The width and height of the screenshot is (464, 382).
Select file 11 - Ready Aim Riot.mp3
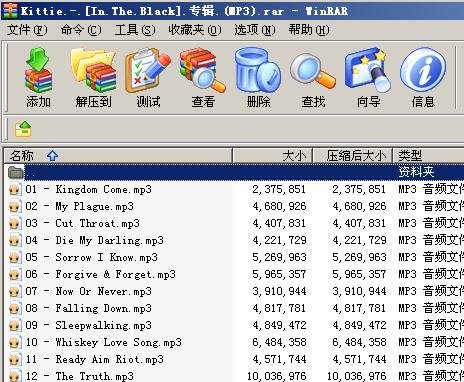tap(94, 359)
